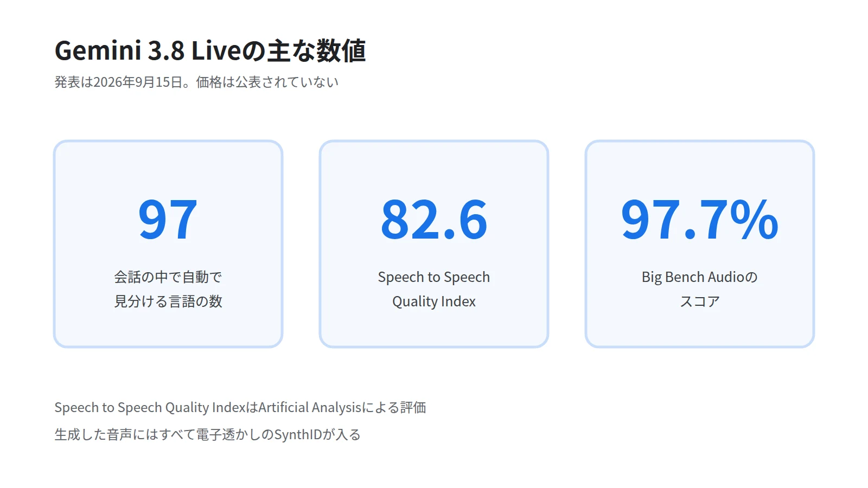Click the "Quality Index" label in middle card

pyautogui.click(x=434, y=301)
